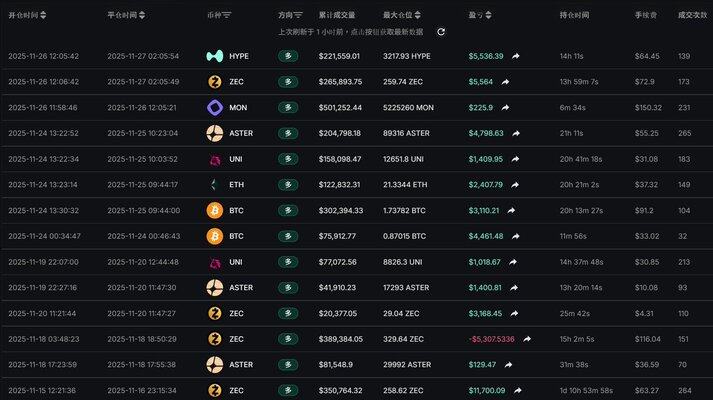Click the refresh icon beside the last-refreshed notice
This screenshot has height=400, width=713.
441,32
